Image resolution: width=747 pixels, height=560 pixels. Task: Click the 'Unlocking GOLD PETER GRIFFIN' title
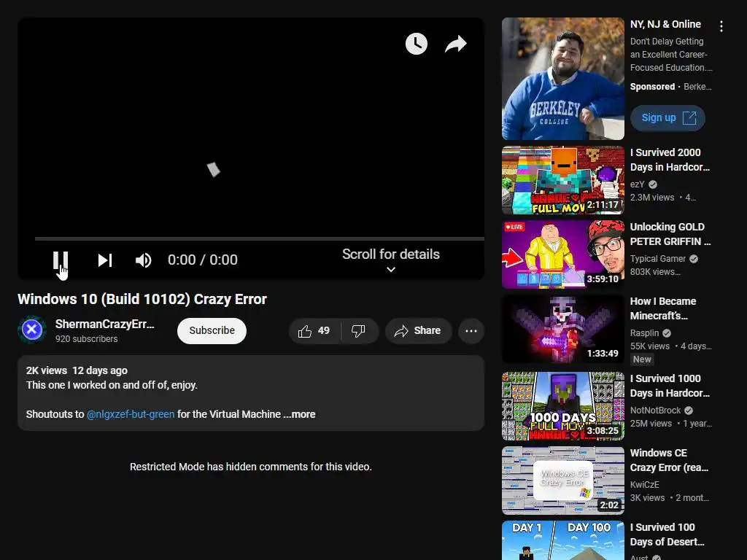tap(670, 234)
